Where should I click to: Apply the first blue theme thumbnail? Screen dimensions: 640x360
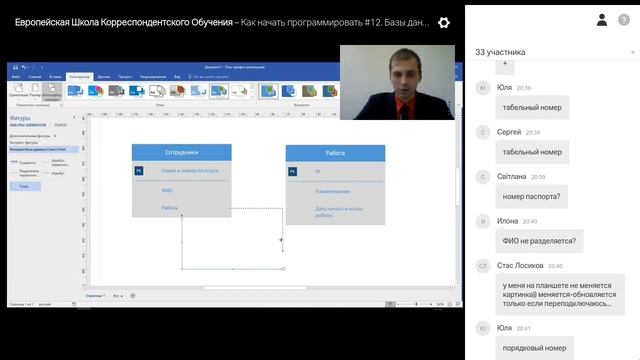click(x=75, y=91)
